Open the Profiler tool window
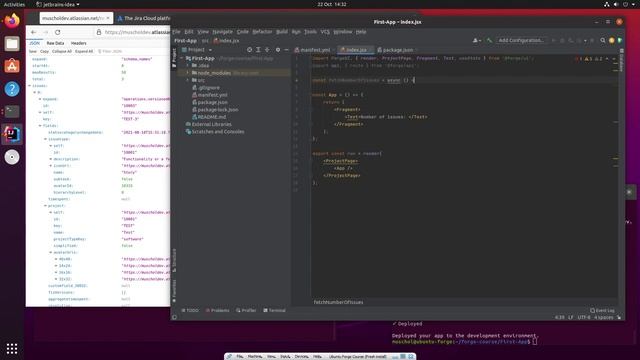 (246, 311)
